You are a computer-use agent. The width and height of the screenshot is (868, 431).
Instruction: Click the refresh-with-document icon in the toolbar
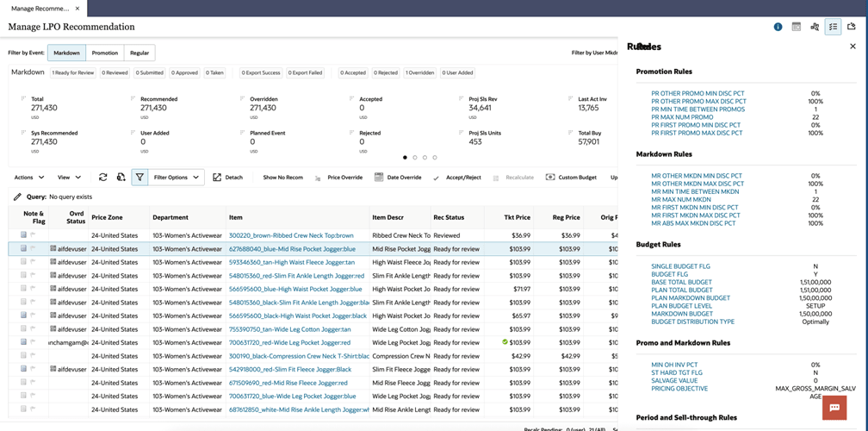pyautogui.click(x=121, y=178)
